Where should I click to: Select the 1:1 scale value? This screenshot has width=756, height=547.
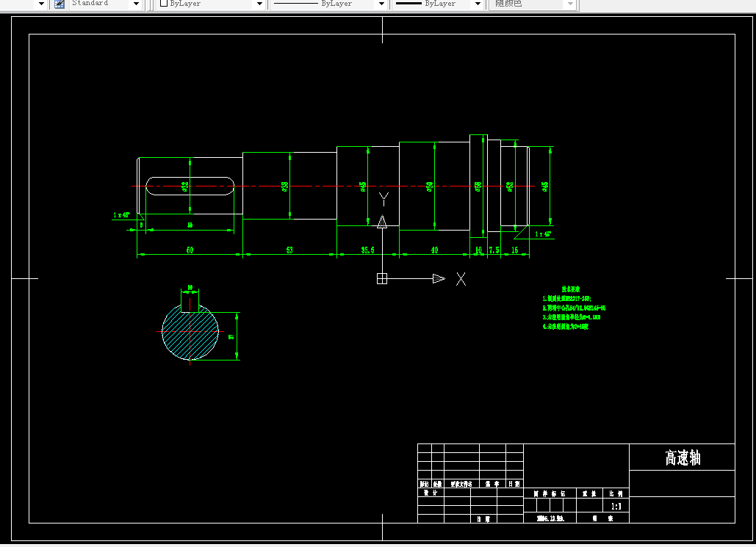[616, 507]
